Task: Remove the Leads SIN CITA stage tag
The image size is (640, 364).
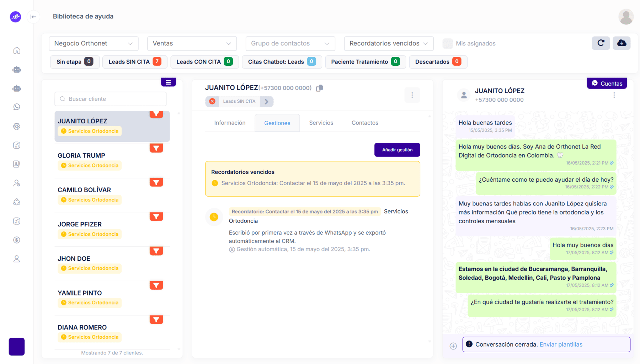Action: (212, 101)
